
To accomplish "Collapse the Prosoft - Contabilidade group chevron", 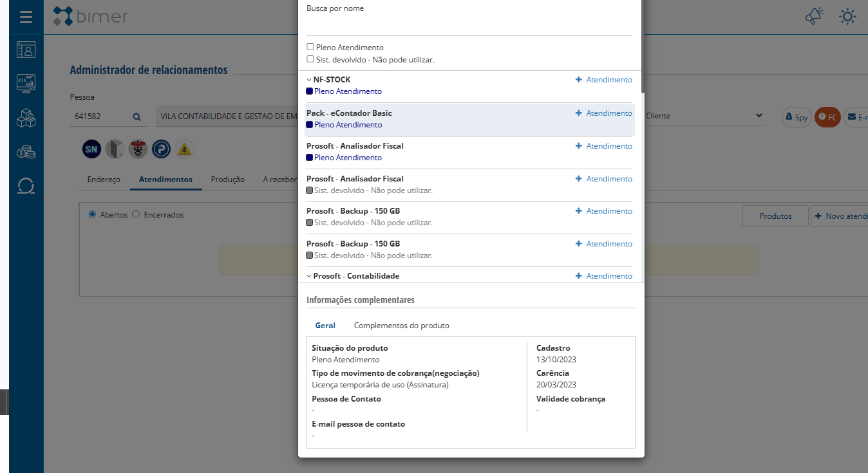I will [309, 276].
